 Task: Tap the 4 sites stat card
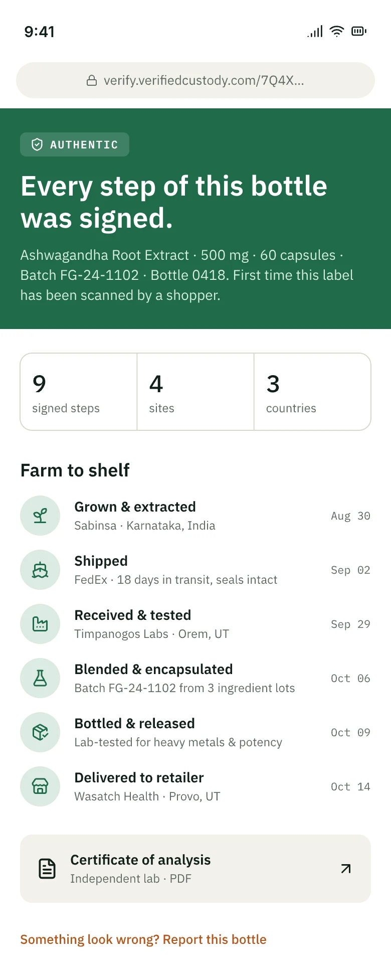(x=195, y=392)
